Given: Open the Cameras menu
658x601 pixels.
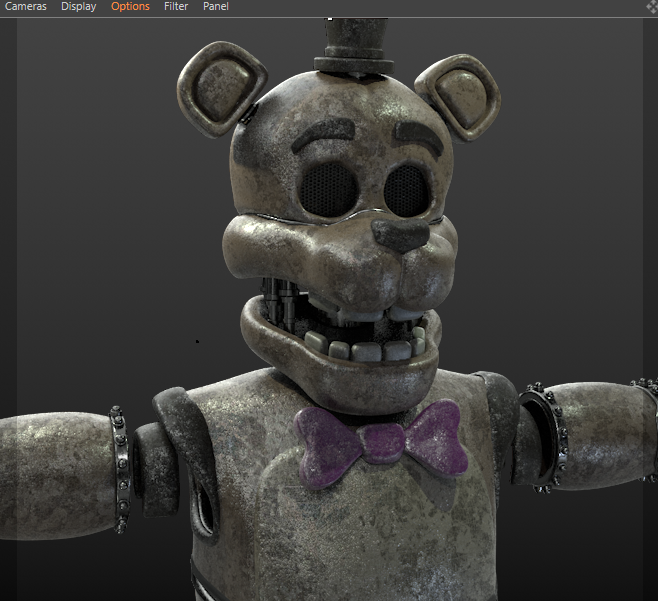Looking at the screenshot, I should coord(26,6).
